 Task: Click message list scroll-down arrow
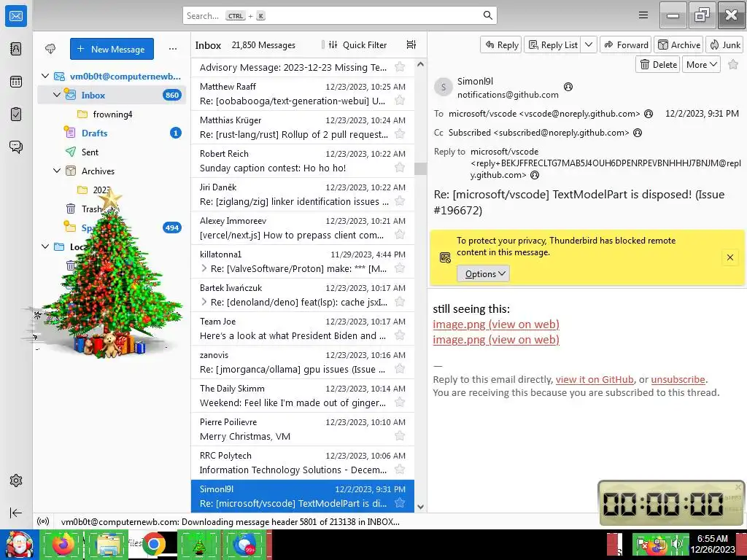click(420, 507)
